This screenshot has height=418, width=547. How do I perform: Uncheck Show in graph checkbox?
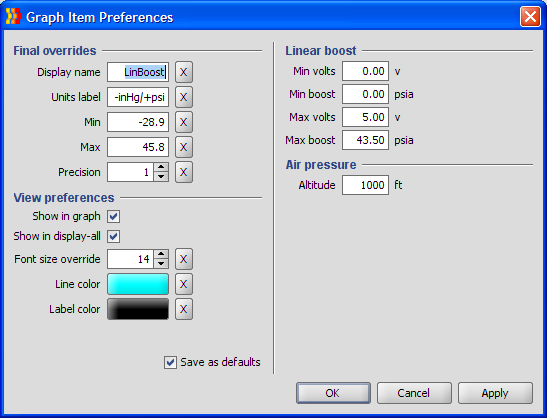click(113, 216)
